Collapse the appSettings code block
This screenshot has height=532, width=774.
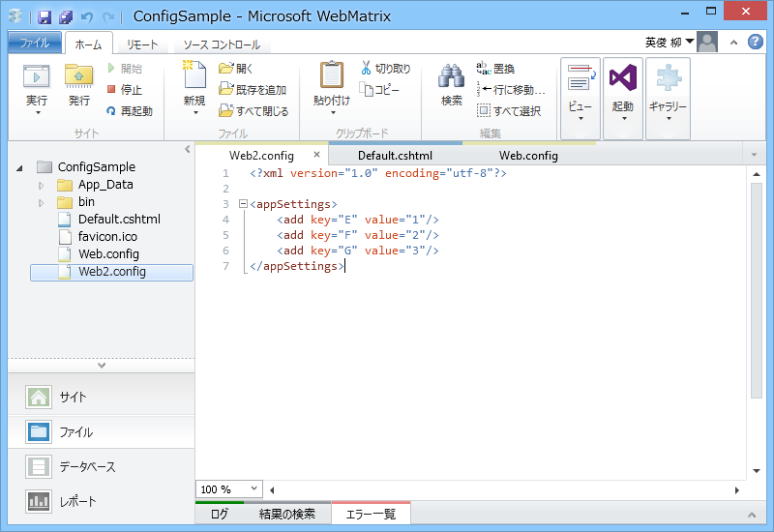(x=243, y=203)
